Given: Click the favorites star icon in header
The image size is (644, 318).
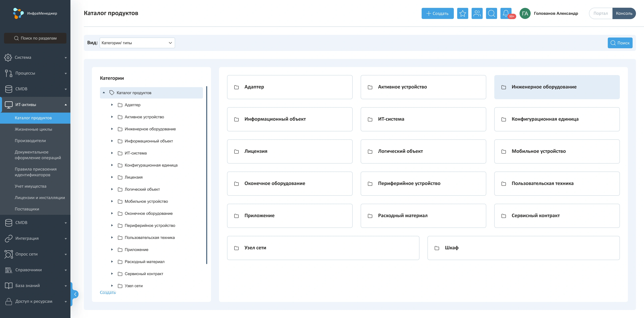Looking at the screenshot, I should 463,14.
